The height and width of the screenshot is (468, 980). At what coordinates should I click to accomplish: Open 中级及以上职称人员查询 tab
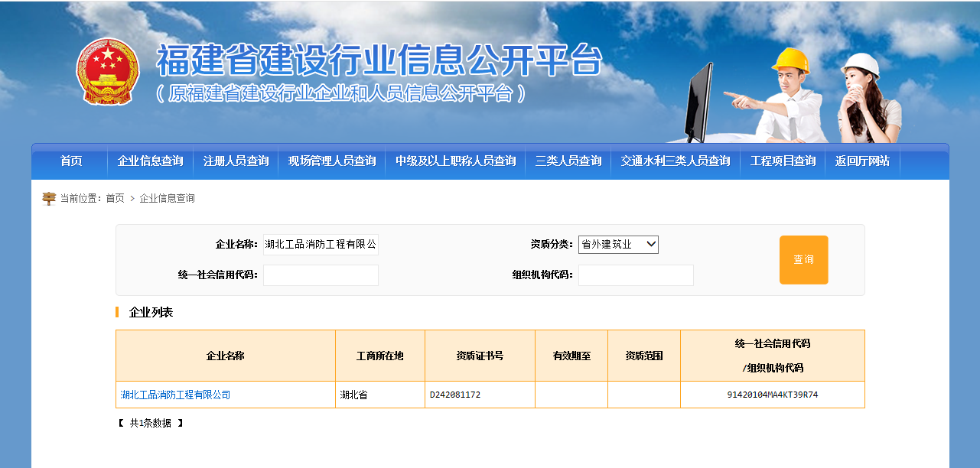tap(456, 161)
